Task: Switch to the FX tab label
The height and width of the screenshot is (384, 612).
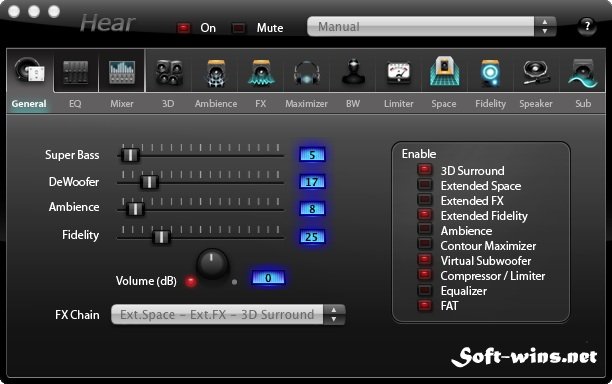Action: point(261,104)
